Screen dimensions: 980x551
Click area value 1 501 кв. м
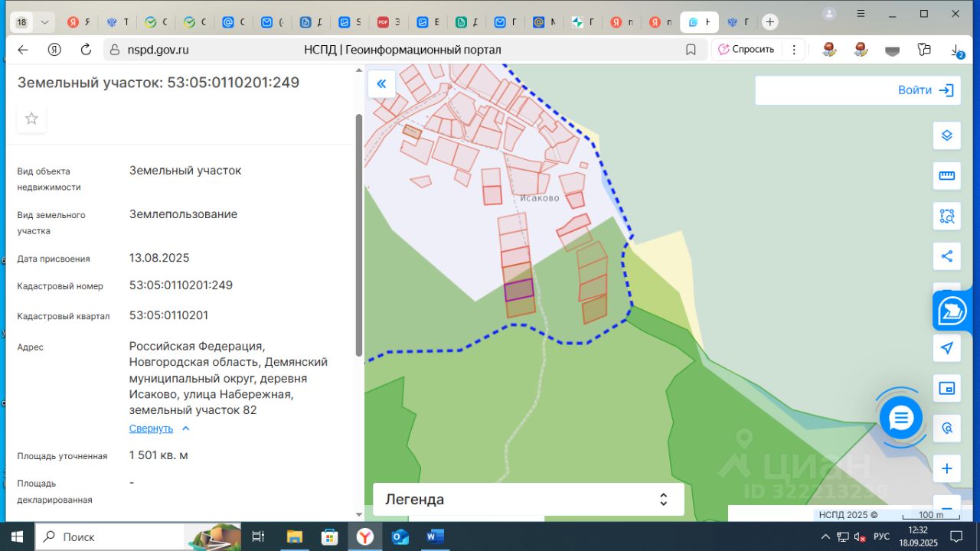[x=158, y=455]
